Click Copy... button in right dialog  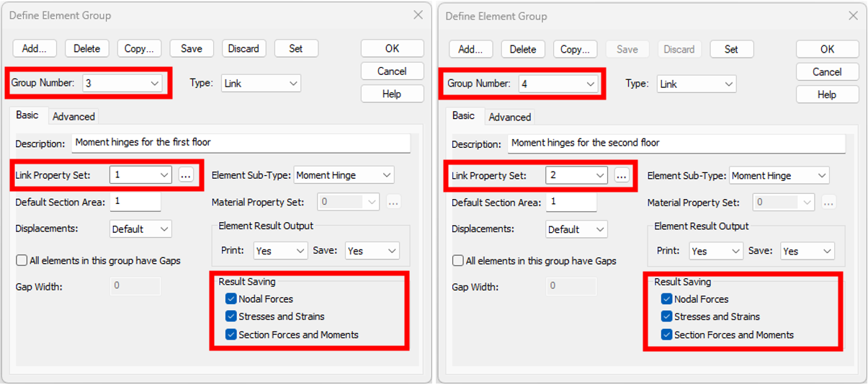(576, 49)
